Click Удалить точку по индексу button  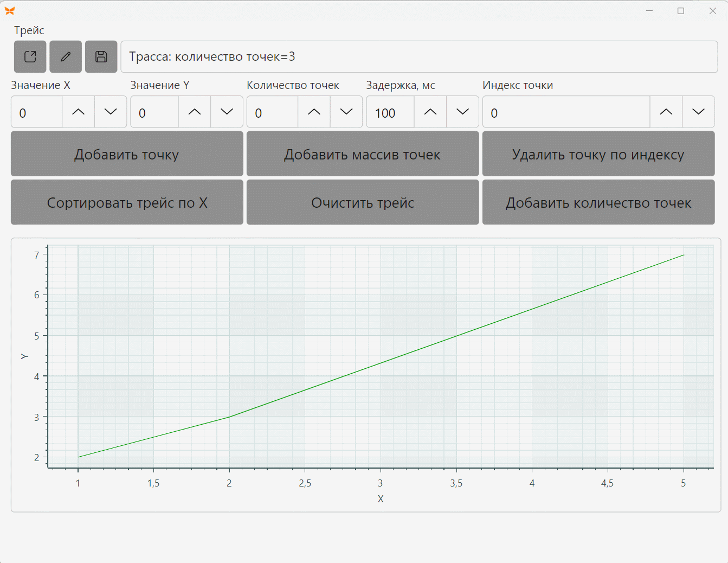click(598, 154)
